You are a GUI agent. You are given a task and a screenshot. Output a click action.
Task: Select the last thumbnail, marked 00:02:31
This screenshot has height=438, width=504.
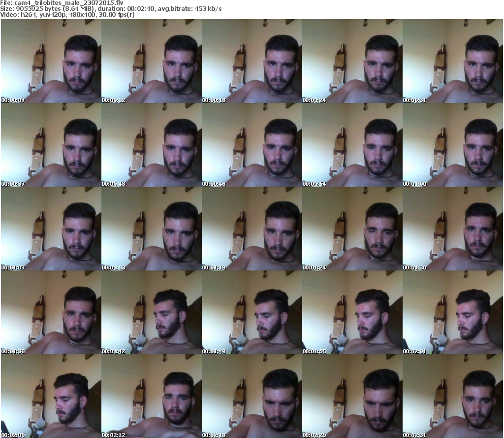pos(453,396)
